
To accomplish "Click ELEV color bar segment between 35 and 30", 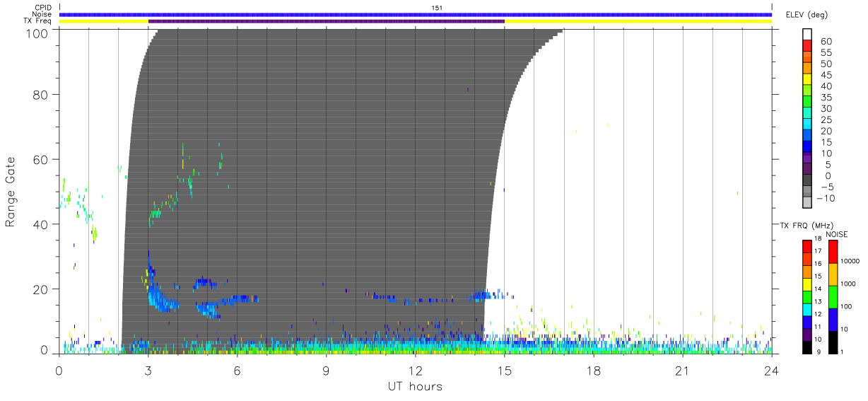I will tap(807, 103).
